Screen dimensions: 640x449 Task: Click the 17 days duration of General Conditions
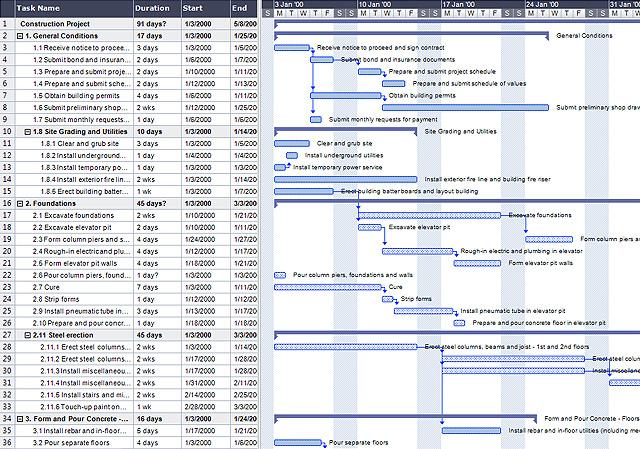point(157,36)
